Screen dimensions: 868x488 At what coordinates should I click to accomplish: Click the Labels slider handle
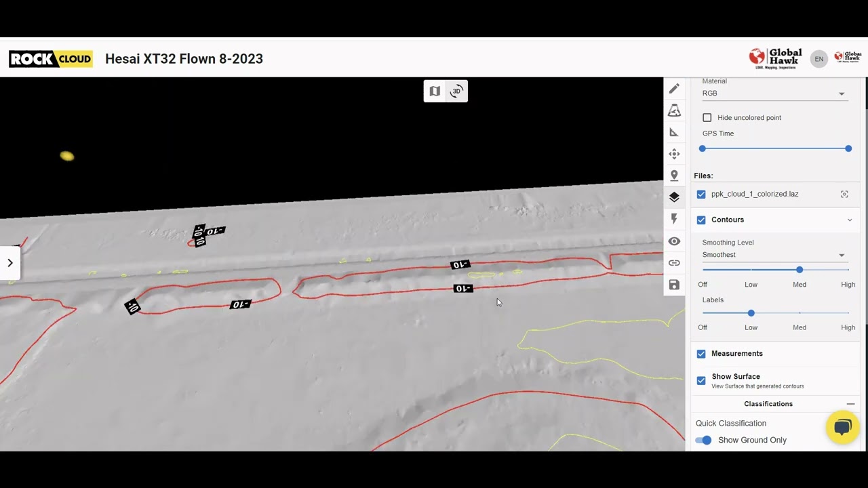pyautogui.click(x=751, y=313)
